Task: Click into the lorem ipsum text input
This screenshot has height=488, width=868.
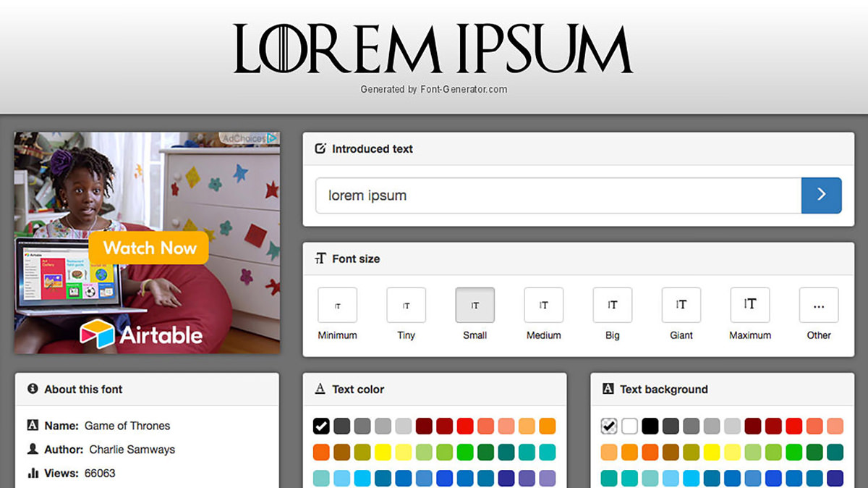Action: [558, 195]
